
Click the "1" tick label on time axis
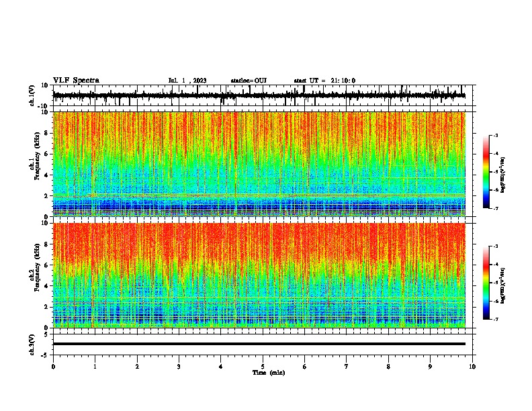point(95,367)
